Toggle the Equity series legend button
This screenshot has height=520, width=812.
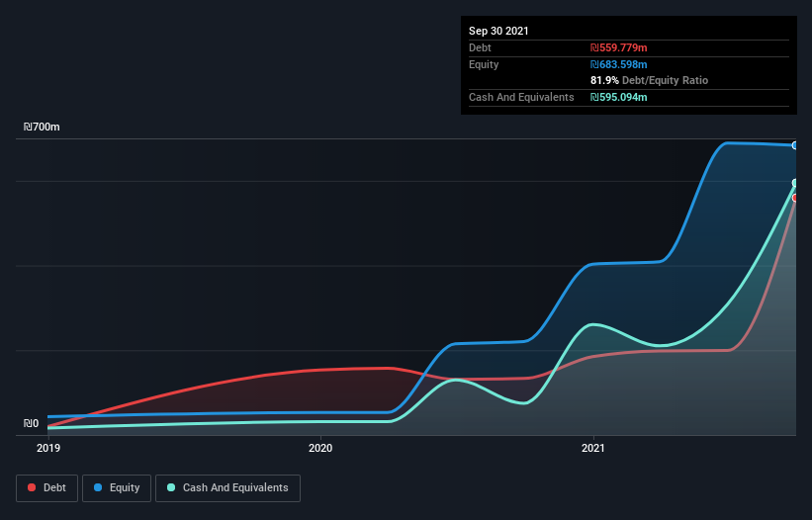[x=117, y=488]
